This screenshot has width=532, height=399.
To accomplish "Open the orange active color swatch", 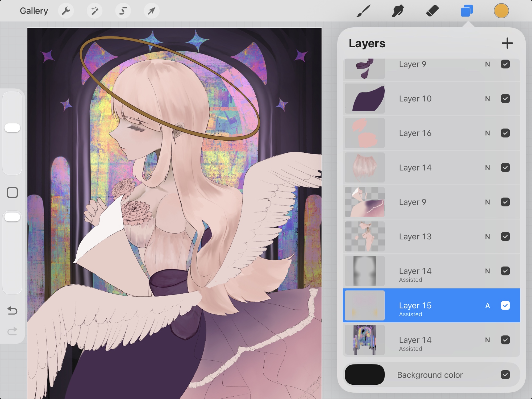I will tap(501, 11).
